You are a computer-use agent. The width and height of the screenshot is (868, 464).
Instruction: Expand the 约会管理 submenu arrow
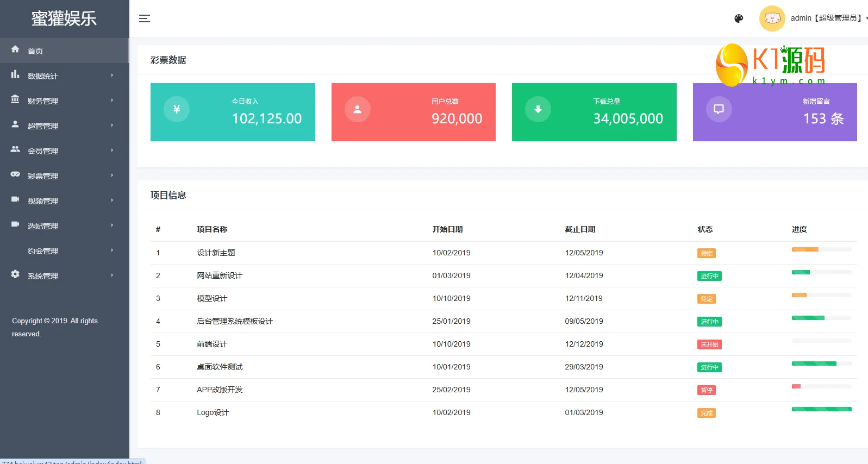pos(112,250)
